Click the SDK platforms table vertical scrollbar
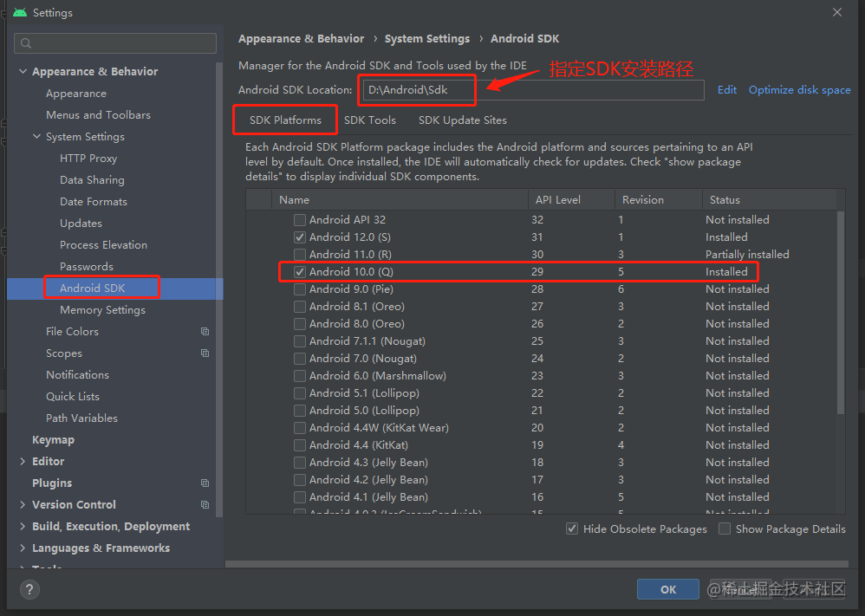Screen dimensions: 865x616 [x=841, y=312]
